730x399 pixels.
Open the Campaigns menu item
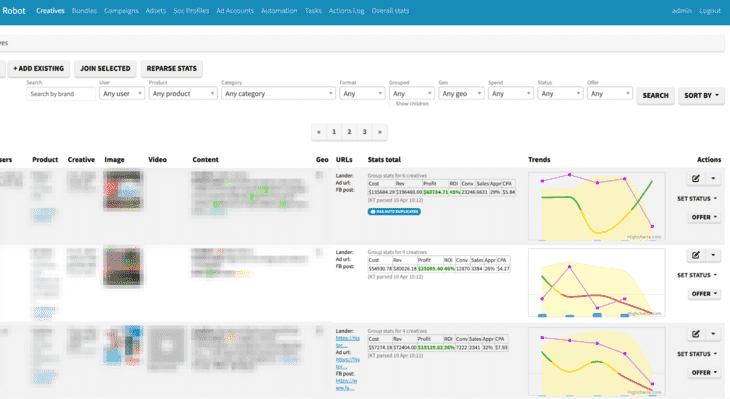tap(121, 11)
